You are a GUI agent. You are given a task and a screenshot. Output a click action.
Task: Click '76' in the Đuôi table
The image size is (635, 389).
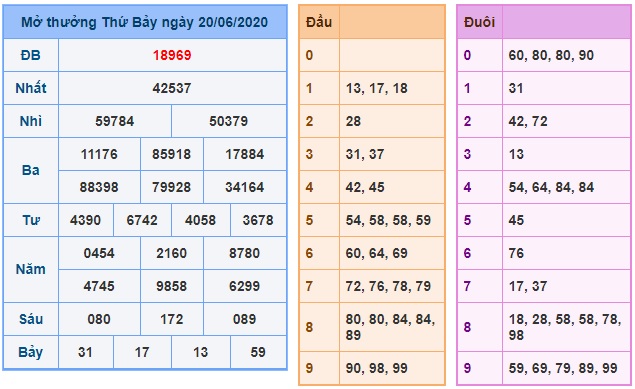coord(516,253)
